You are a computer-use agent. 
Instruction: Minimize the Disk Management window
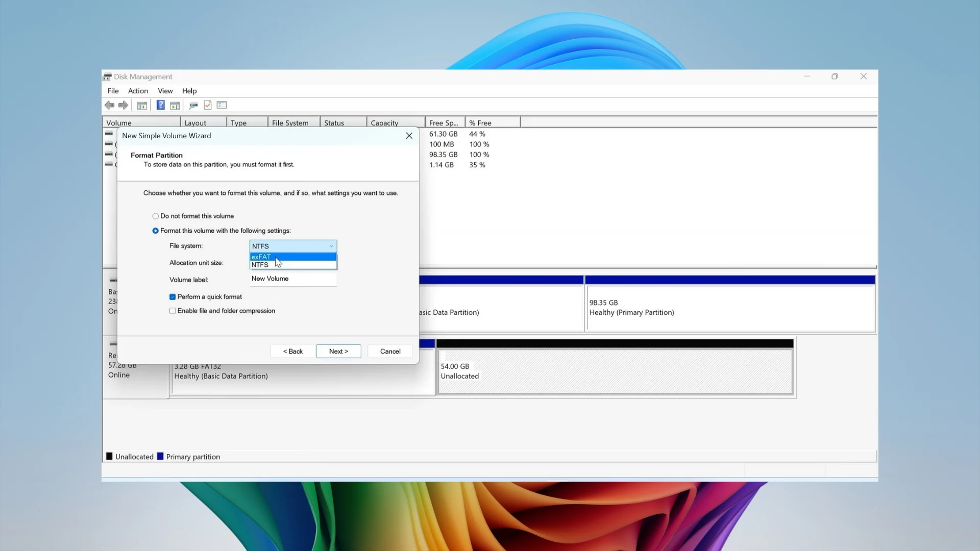click(x=807, y=77)
